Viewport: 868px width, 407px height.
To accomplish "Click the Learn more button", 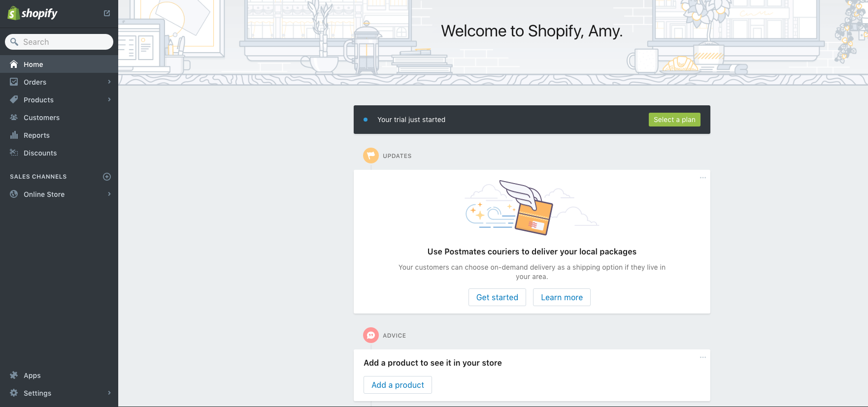I will point(562,297).
